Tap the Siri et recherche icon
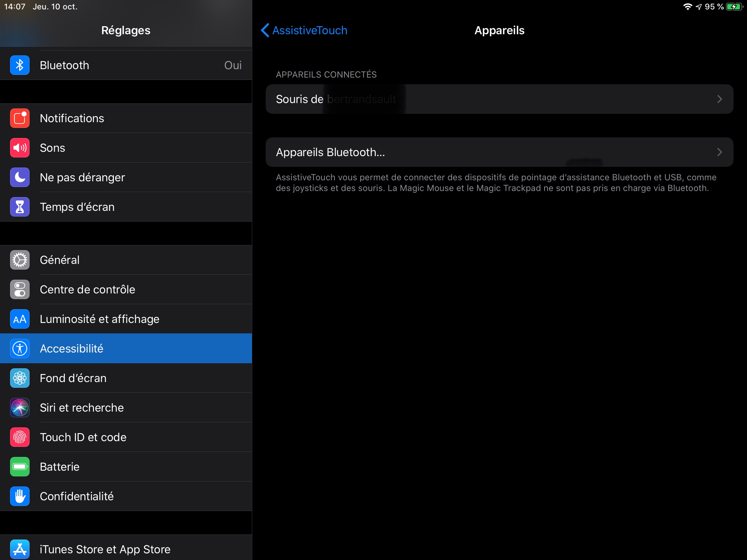The width and height of the screenshot is (747, 560). [x=19, y=408]
